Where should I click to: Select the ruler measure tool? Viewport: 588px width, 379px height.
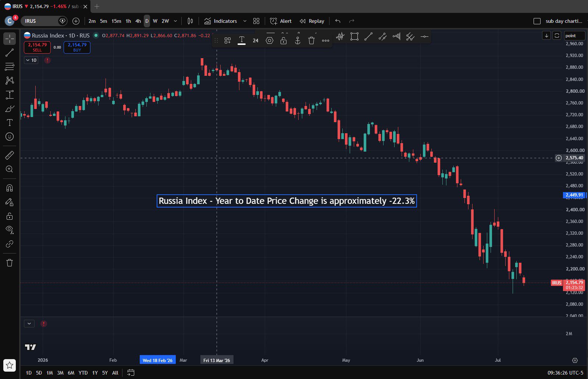click(x=10, y=155)
